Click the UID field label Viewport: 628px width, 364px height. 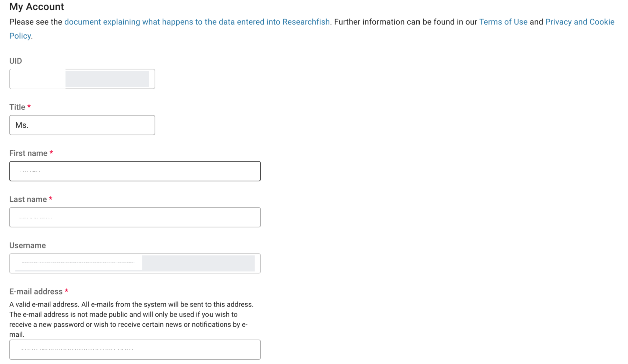16,61
